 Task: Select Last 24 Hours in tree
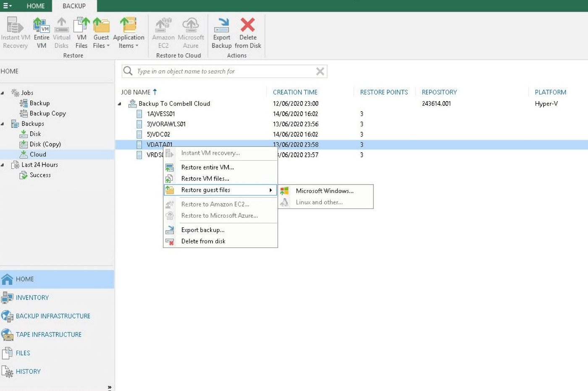click(39, 165)
